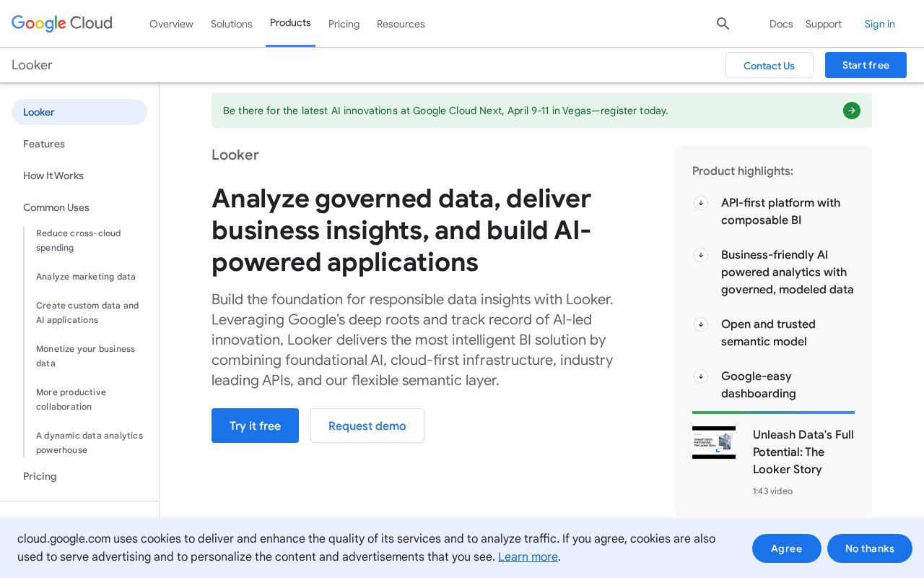The image size is (924, 578).
Task: Open the Overview menu
Action: tap(171, 24)
